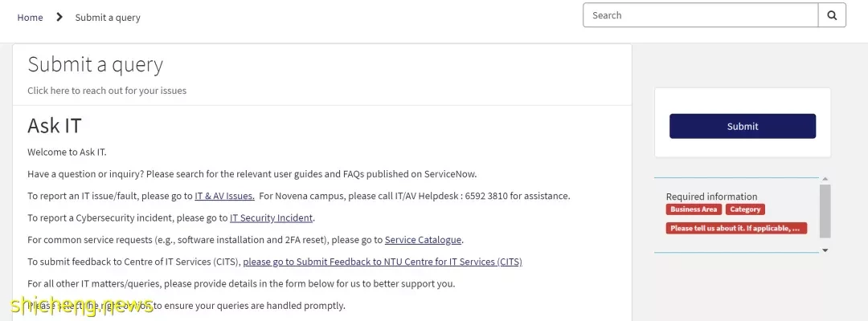Click the Submit a query page title

(95, 65)
